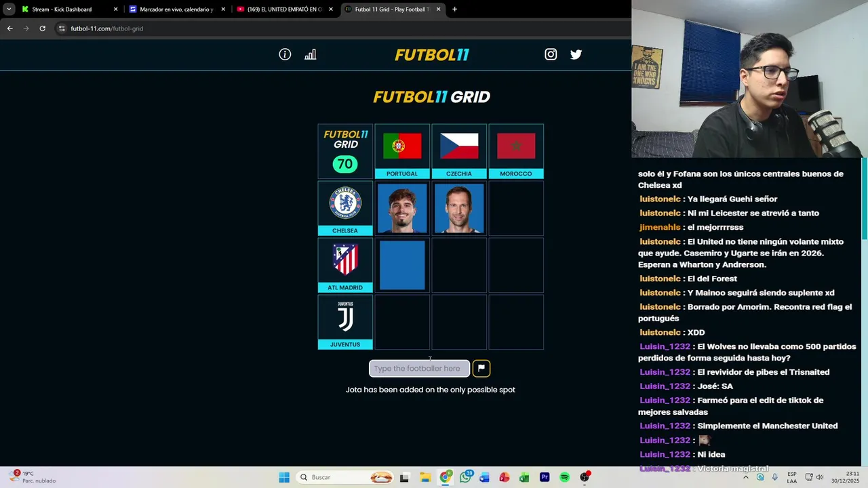This screenshot has width=868, height=488.
Task: Open WhatsApp from the taskbar
Action: coord(465,477)
